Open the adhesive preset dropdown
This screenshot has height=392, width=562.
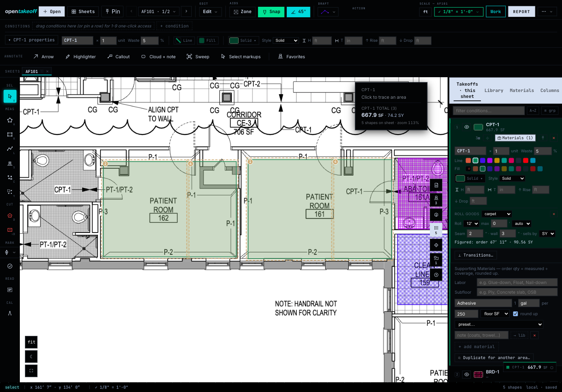click(x=499, y=324)
